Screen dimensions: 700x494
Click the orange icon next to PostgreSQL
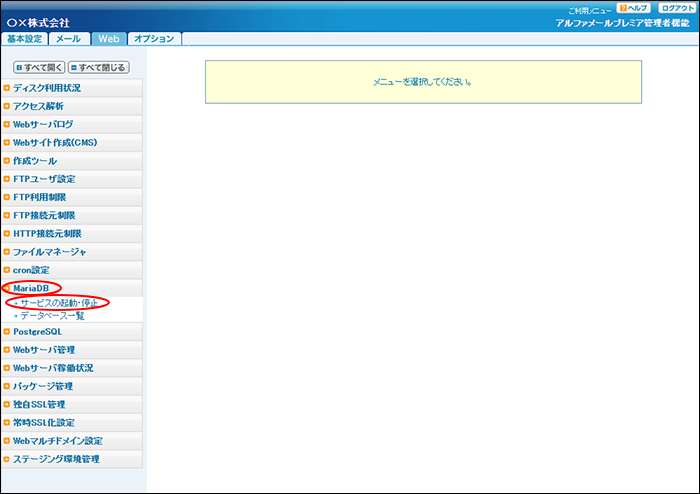[7, 332]
